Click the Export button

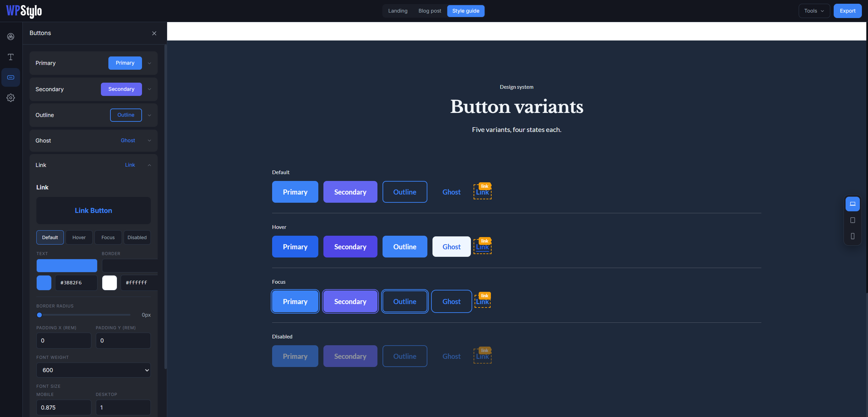[x=848, y=11]
